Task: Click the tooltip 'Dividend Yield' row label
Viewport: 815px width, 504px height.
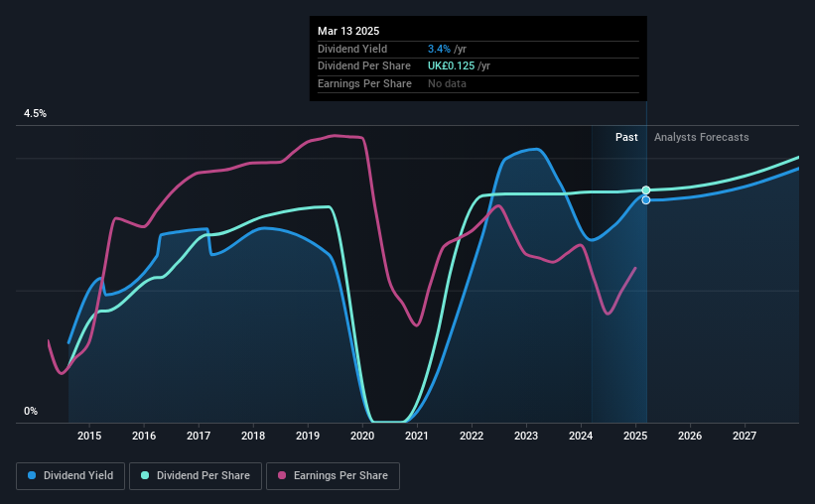Action: [352, 49]
